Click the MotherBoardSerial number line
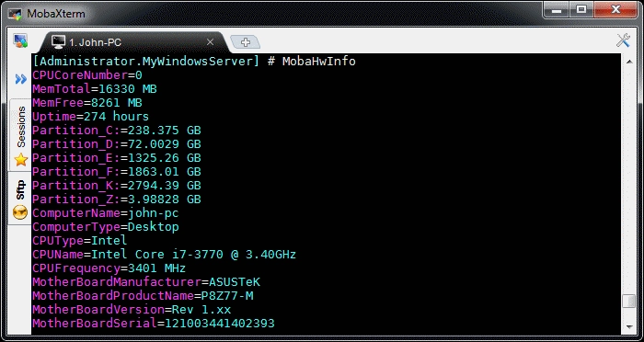This screenshot has width=644, height=342. click(x=154, y=324)
